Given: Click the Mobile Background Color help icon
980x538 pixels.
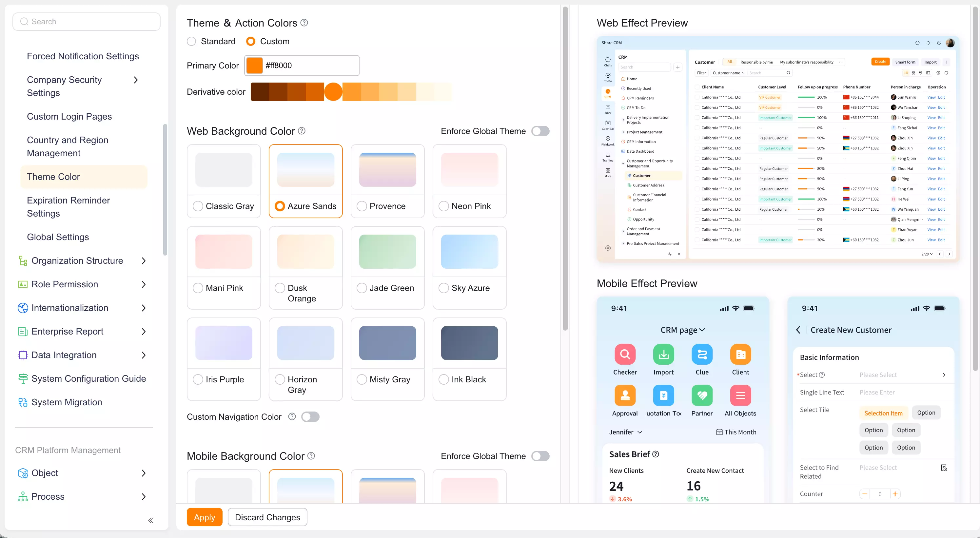Looking at the screenshot, I should pos(311,455).
